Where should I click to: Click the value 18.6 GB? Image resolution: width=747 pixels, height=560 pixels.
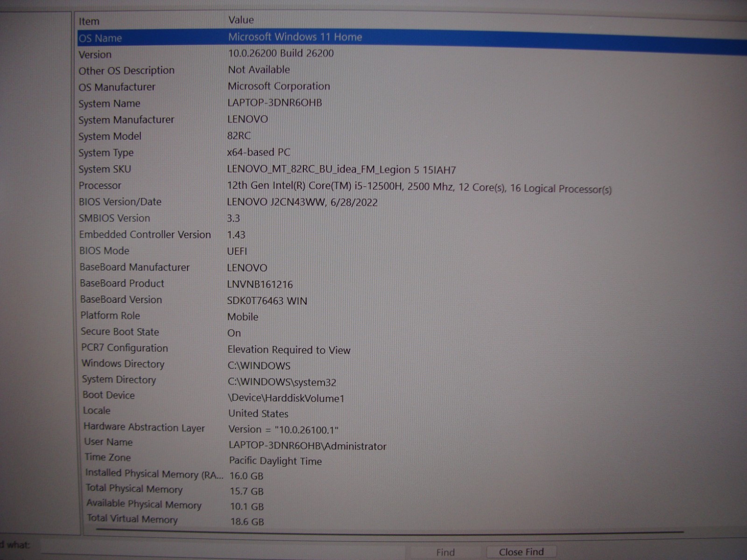click(247, 522)
